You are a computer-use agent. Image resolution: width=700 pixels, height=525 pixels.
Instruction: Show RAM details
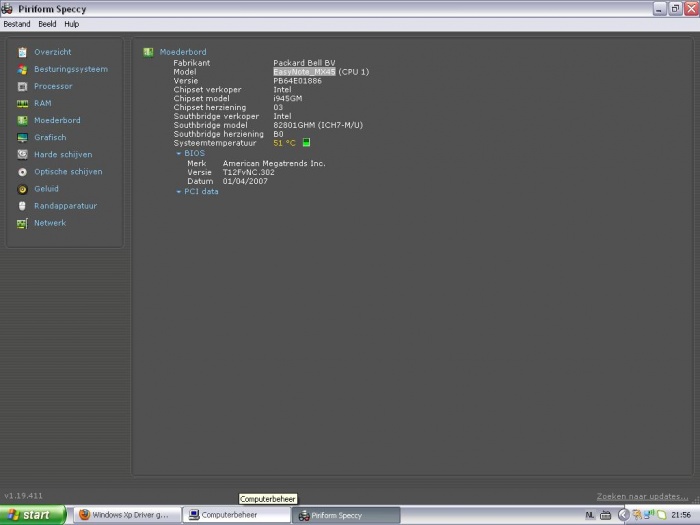43,103
